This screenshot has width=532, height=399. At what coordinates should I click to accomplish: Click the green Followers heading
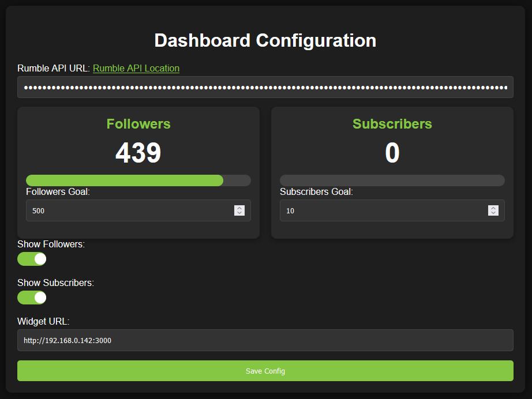(x=138, y=124)
